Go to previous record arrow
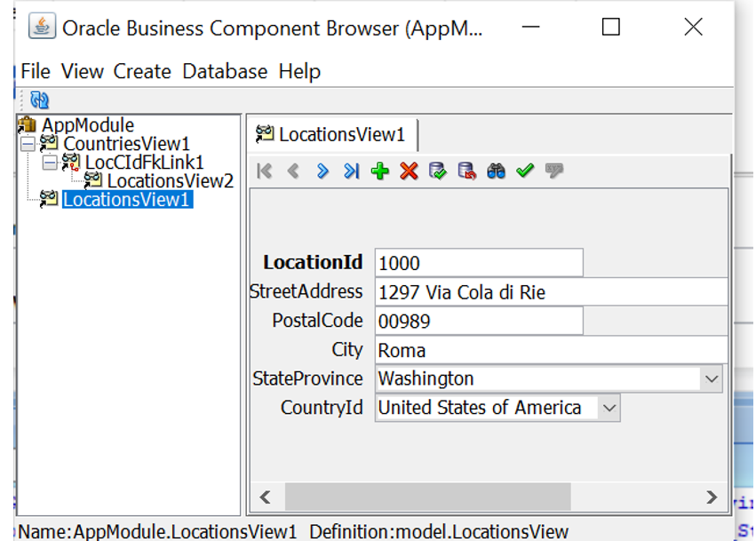Image resolution: width=756 pixels, height=541 pixels. pyautogui.click(x=293, y=171)
